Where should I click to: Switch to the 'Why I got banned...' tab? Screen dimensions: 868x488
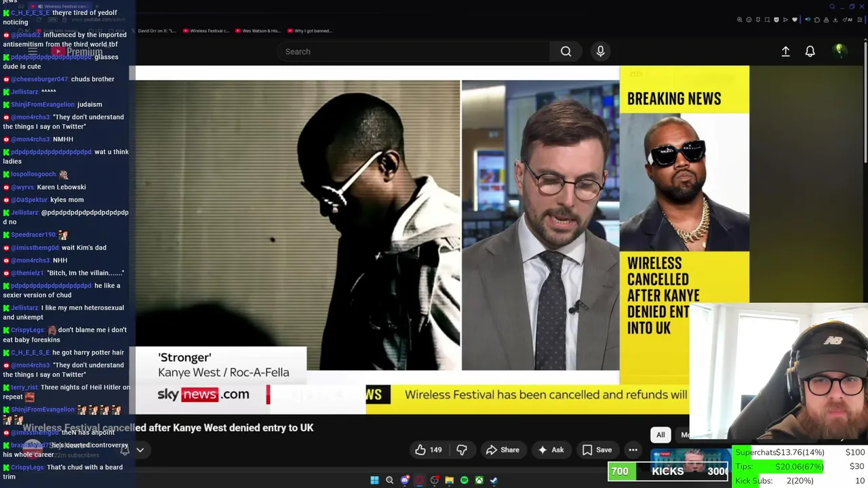[x=310, y=30]
